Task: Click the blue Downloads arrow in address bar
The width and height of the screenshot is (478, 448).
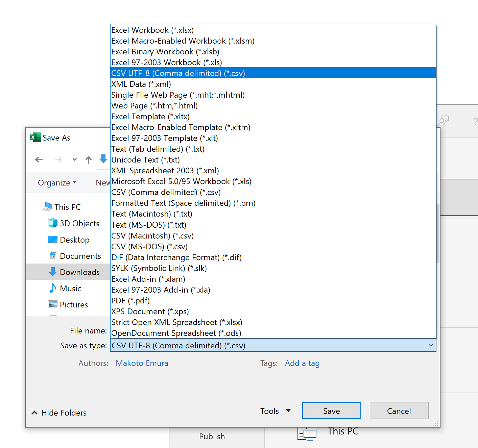Action: point(103,159)
